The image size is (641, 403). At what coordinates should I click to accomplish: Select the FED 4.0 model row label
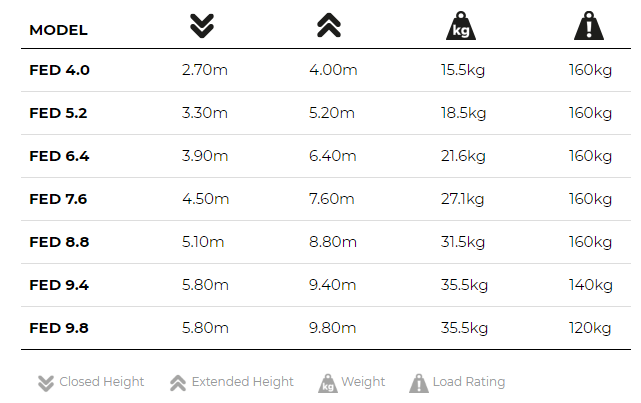[x=59, y=70]
